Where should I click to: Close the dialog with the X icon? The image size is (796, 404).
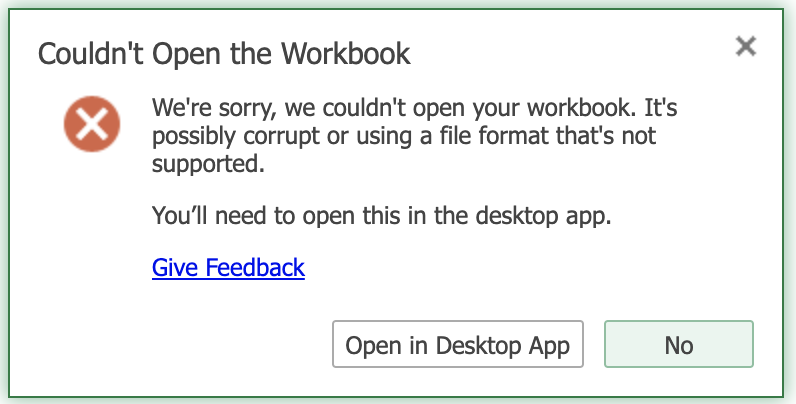pos(746,46)
